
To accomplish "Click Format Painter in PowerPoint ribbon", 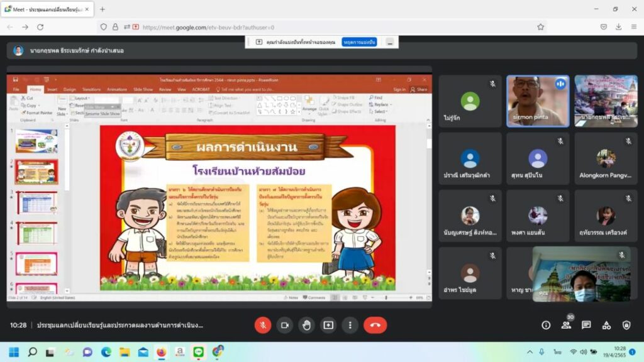I will [x=37, y=112].
